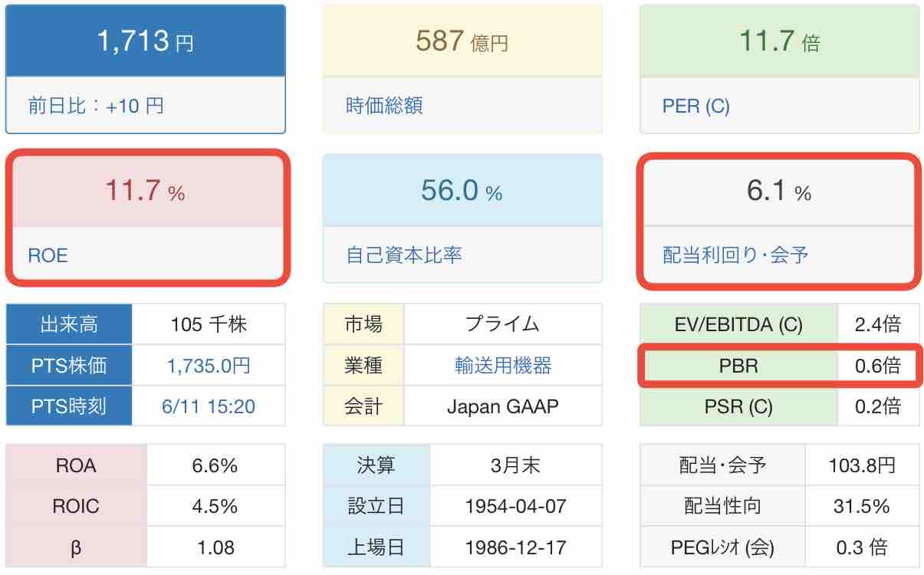
Task: Select the 11.7 倍 PER value card
Action: (x=779, y=41)
